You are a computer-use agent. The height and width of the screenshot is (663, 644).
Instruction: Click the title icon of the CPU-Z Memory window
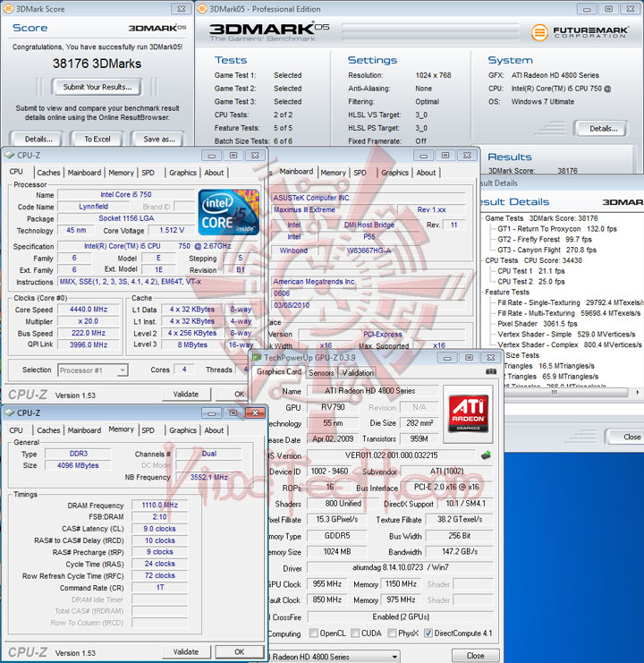pos(10,412)
